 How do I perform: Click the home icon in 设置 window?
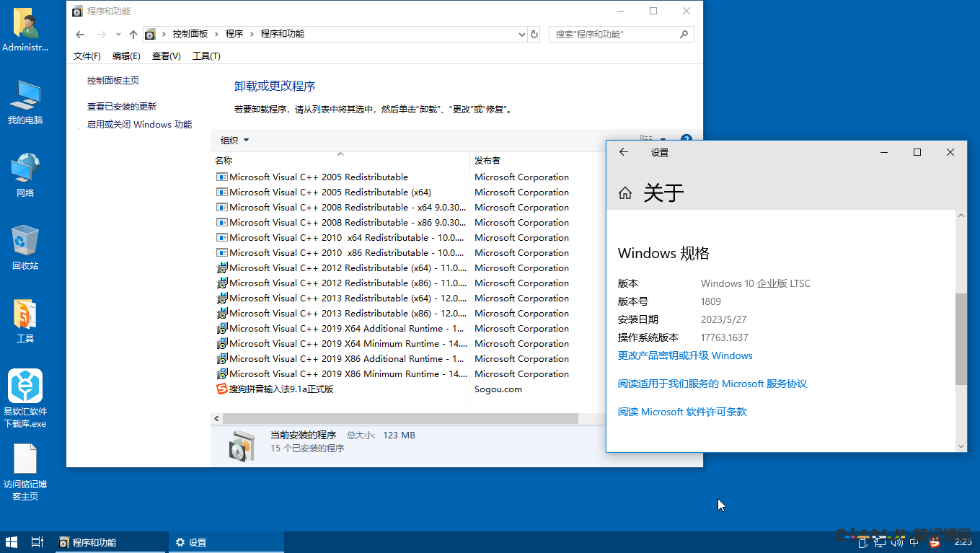click(x=625, y=193)
